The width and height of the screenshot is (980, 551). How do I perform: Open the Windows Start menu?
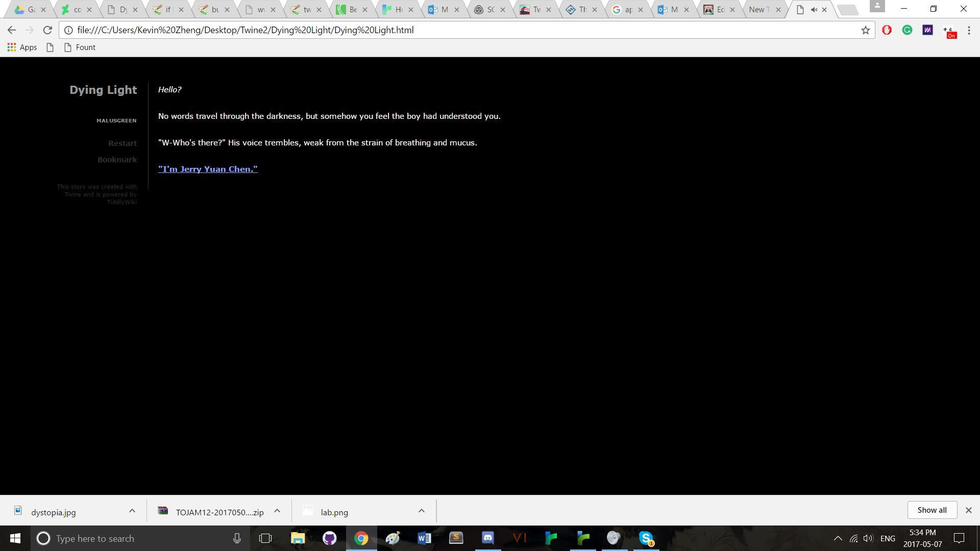pos(15,538)
